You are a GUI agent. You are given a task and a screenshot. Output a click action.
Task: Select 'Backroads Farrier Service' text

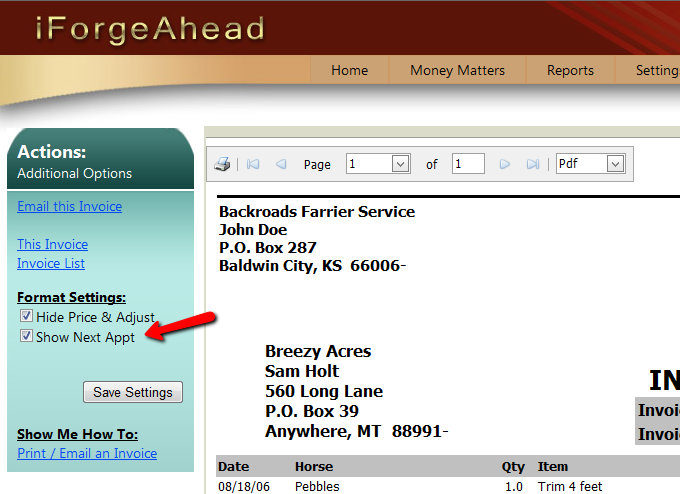coord(317,212)
